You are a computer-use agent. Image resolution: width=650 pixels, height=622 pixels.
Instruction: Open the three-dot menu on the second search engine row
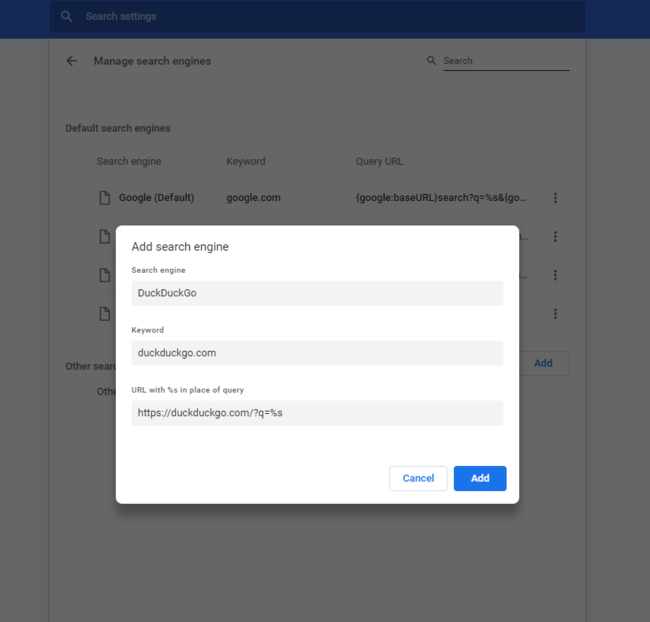(x=555, y=237)
